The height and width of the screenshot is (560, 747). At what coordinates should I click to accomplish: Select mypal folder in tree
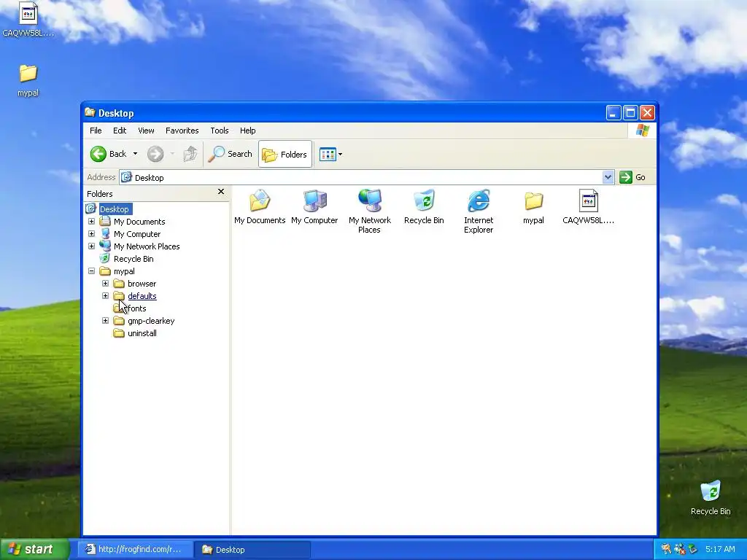coord(124,271)
